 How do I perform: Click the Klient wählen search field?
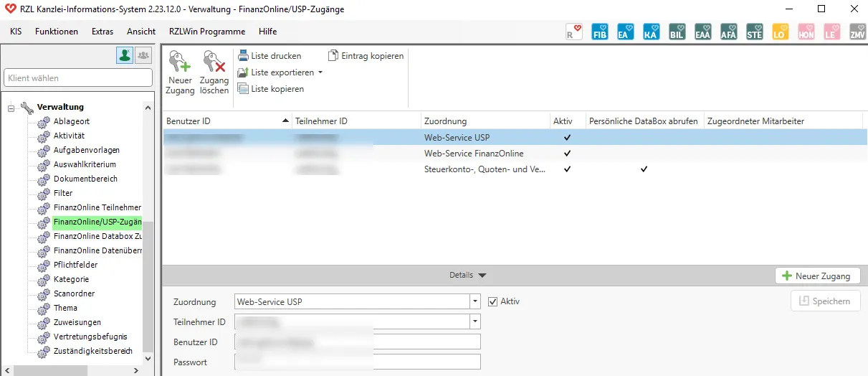click(78, 77)
